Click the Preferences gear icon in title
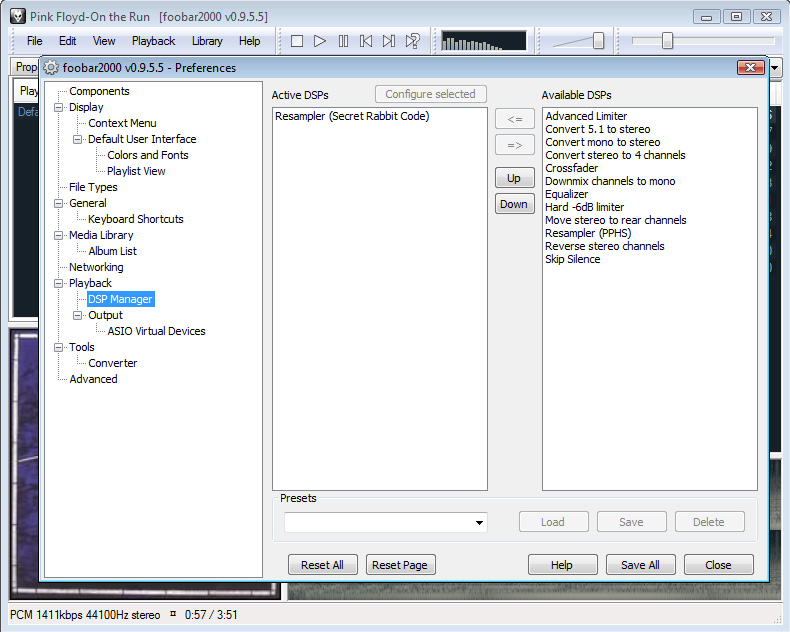This screenshot has height=632, width=790. (51, 67)
